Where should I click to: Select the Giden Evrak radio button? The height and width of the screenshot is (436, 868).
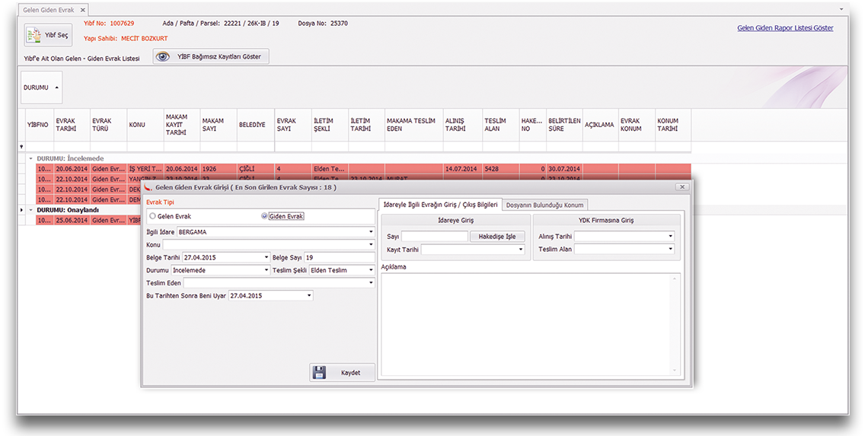[265, 216]
